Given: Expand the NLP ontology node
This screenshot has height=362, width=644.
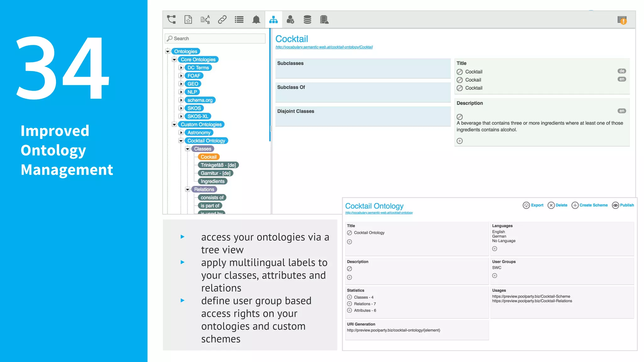Looking at the screenshot, I should [181, 92].
